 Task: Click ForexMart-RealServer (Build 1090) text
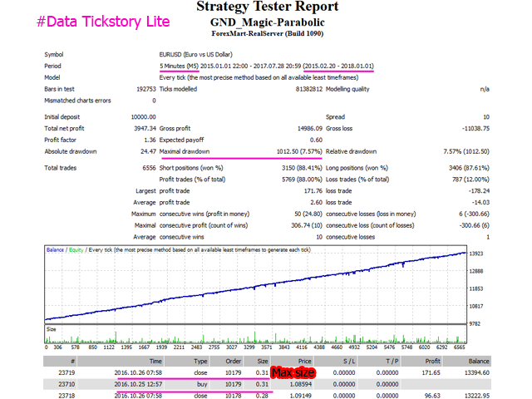[x=268, y=33]
